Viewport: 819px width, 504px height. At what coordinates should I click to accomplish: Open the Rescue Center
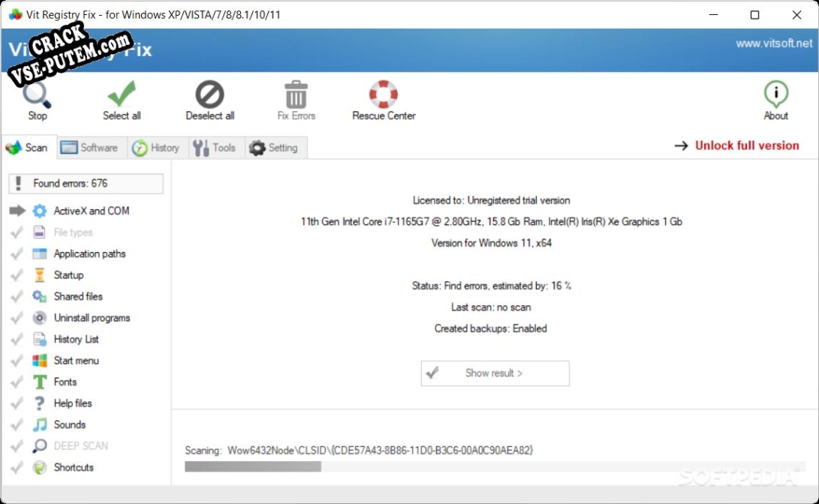pos(382,94)
